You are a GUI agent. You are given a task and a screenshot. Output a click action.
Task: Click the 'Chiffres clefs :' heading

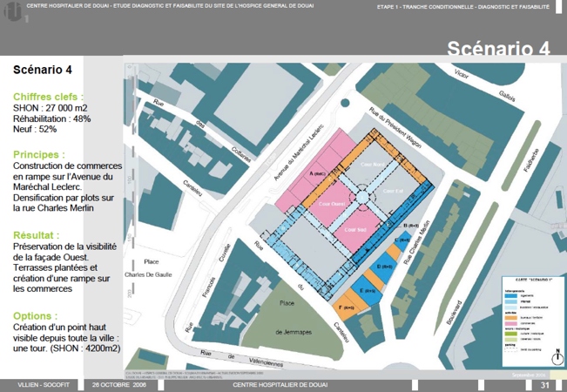click(x=49, y=97)
